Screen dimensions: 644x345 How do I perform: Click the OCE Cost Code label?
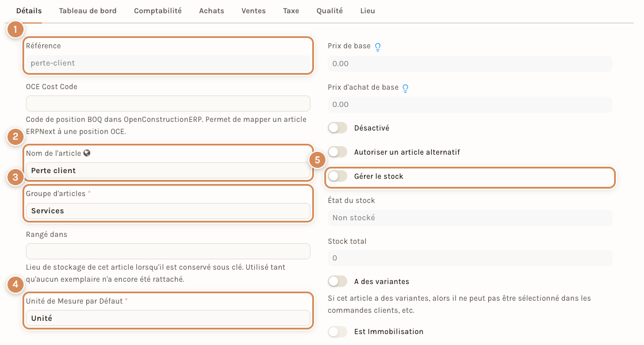pyautogui.click(x=52, y=87)
